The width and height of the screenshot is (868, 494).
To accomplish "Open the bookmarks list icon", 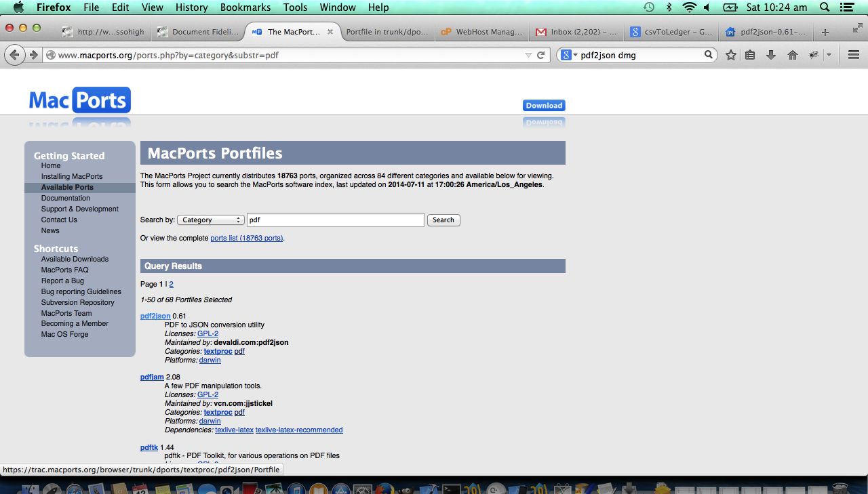I will click(750, 56).
